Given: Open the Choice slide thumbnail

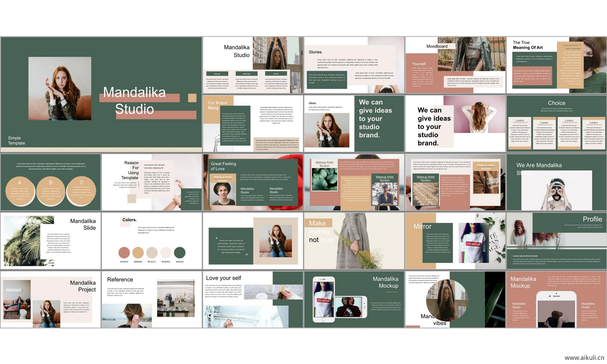Looking at the screenshot, I should click(556, 124).
